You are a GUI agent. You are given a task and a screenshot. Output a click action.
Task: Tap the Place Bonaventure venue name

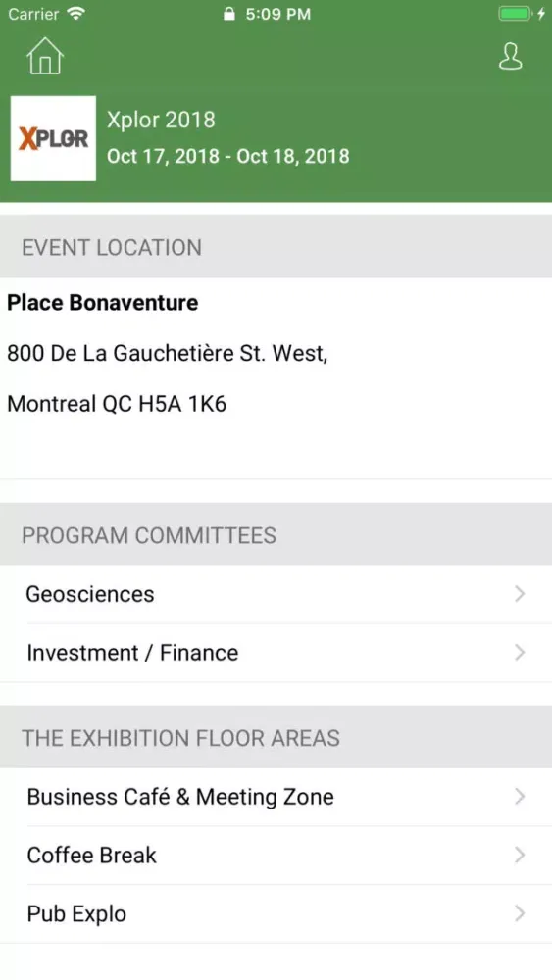(103, 303)
